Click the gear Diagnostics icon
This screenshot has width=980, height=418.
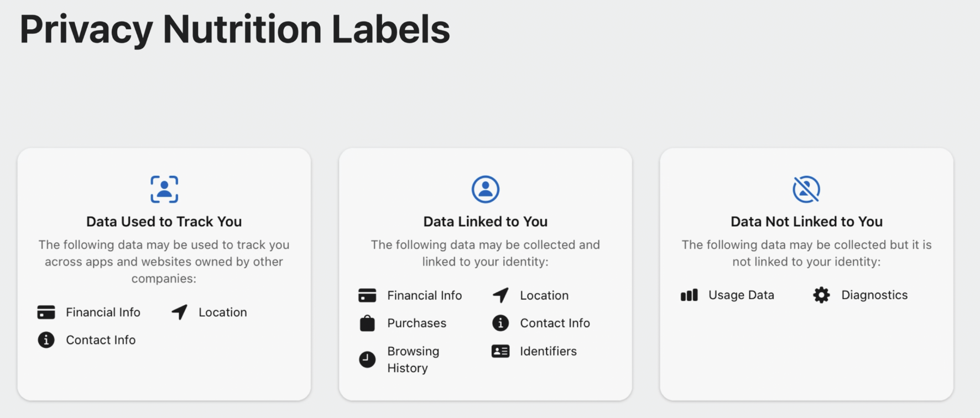pyautogui.click(x=821, y=295)
